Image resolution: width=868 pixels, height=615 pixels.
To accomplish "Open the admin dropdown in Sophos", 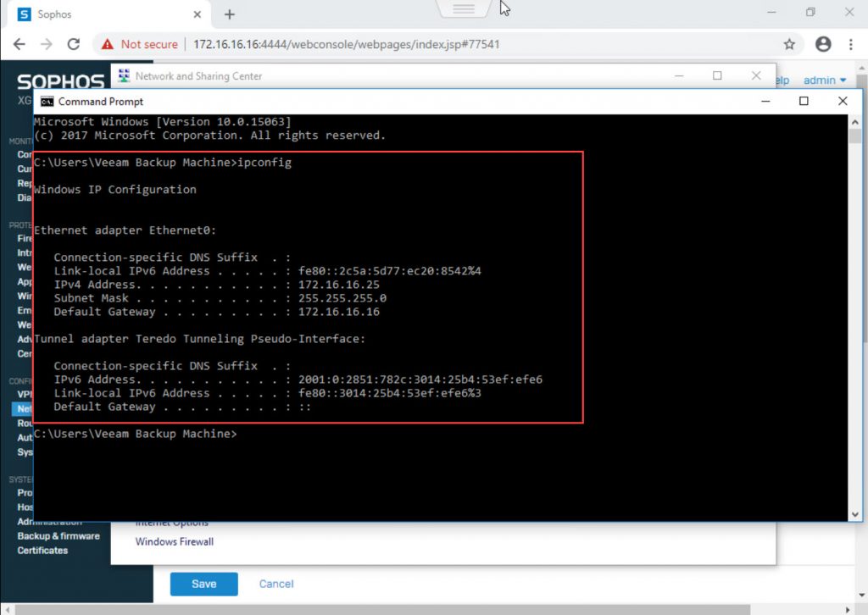I will pos(825,80).
